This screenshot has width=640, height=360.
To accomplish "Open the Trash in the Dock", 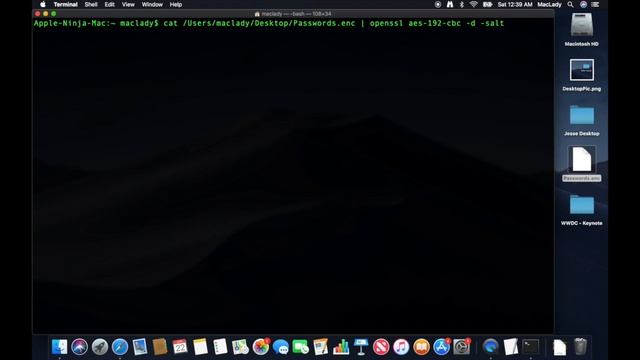I will 580,347.
